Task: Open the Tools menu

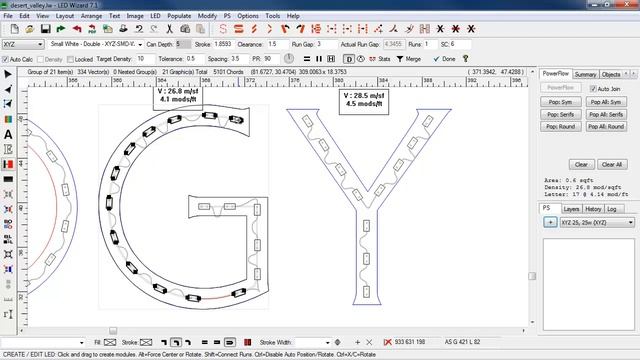Action: click(272, 16)
